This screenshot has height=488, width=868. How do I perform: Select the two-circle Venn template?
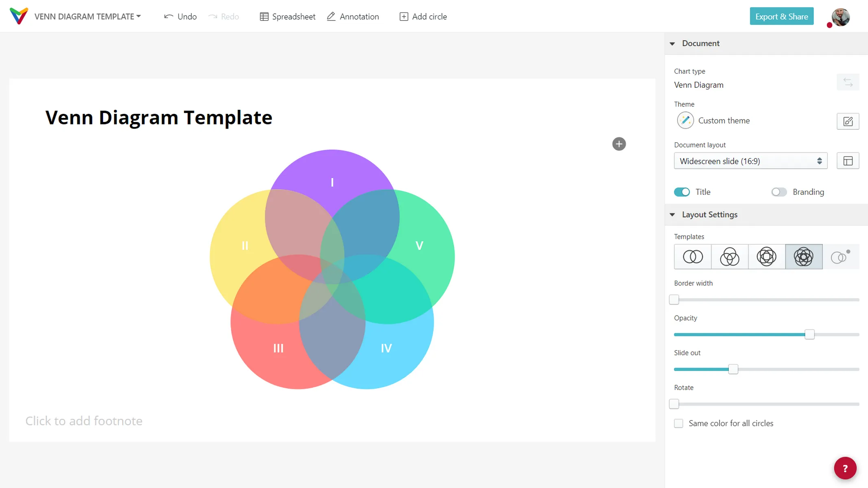click(692, 257)
